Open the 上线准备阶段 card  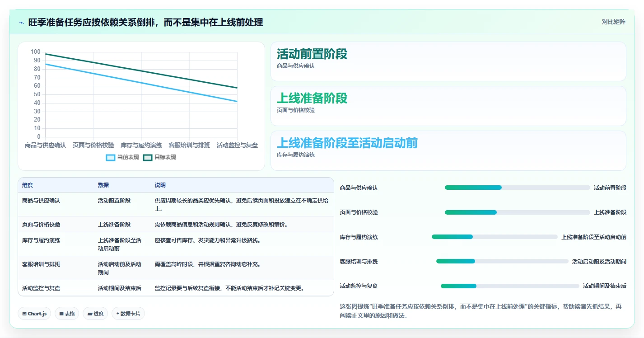click(448, 106)
